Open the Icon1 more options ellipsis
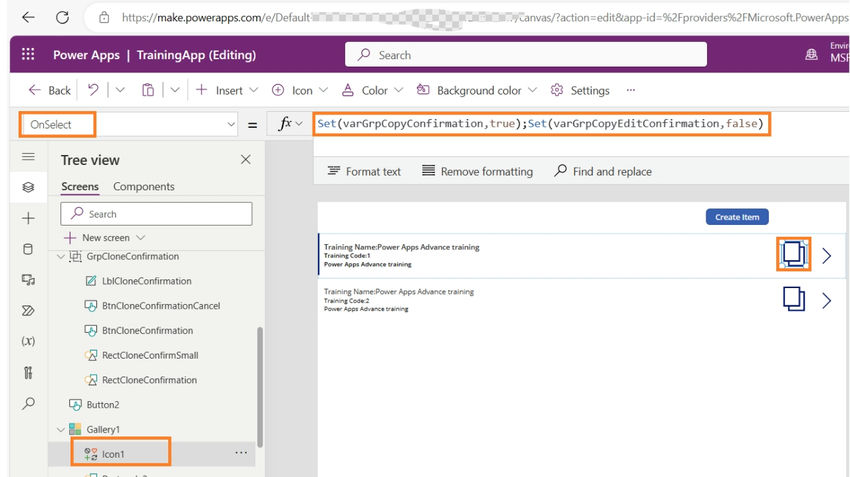This screenshot has height=477, width=850. tap(241, 453)
